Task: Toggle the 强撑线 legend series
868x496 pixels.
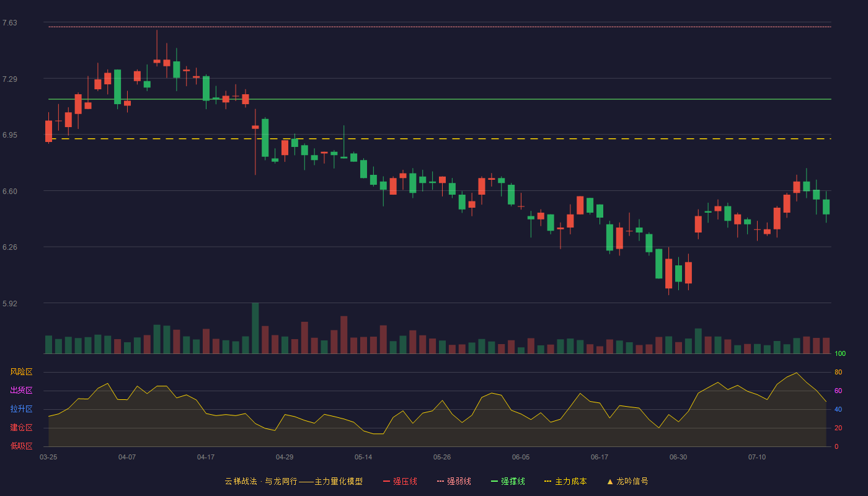Action: click(x=508, y=481)
